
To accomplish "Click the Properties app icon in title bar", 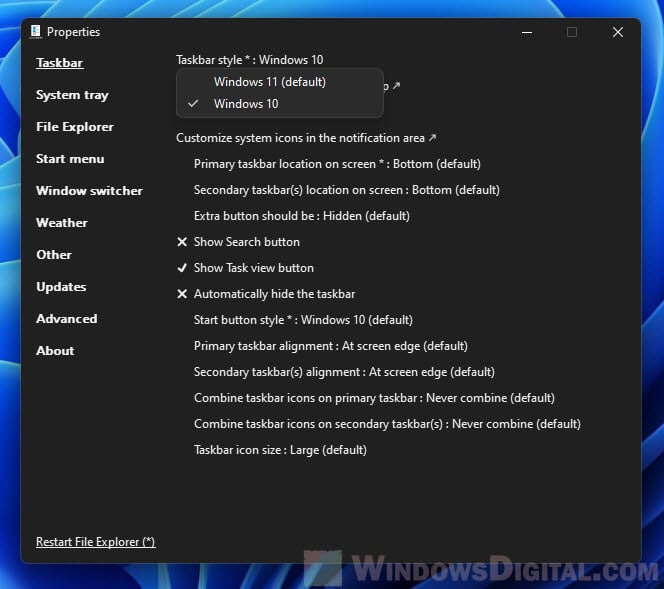I will [36, 32].
